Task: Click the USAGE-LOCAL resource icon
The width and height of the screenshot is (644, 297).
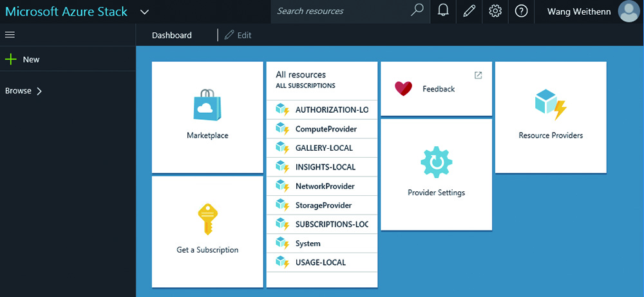Action: pos(283,262)
